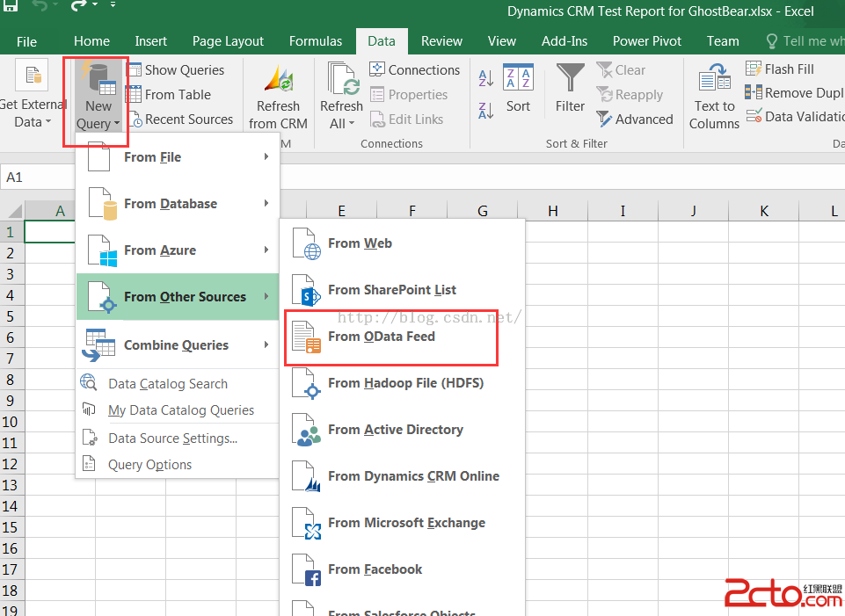Click the Select All corner triangle
The image size is (845, 616).
(14, 210)
